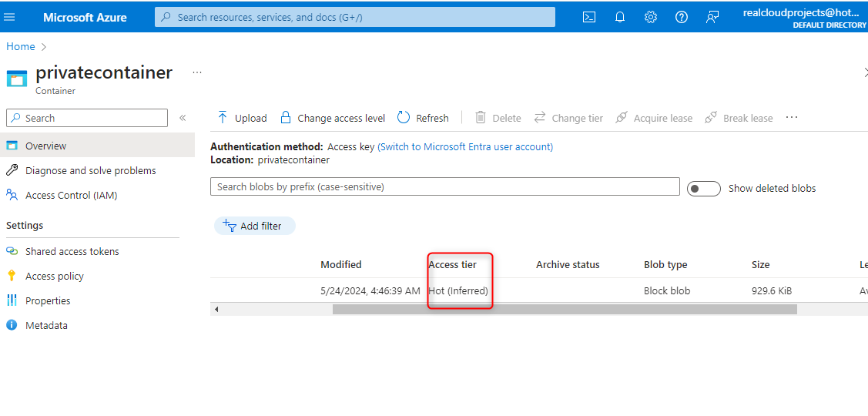Click Acquire lease in toolbar
868x416 pixels.
tap(654, 118)
